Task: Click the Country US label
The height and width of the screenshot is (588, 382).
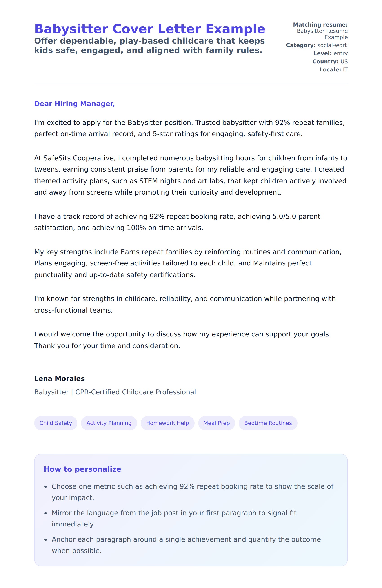Action: [330, 62]
